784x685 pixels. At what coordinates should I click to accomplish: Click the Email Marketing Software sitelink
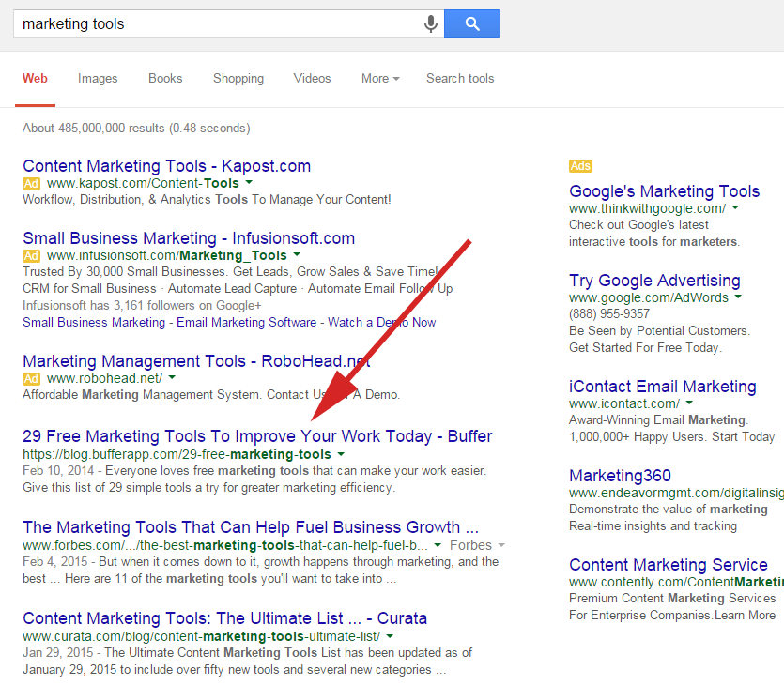coord(247,322)
